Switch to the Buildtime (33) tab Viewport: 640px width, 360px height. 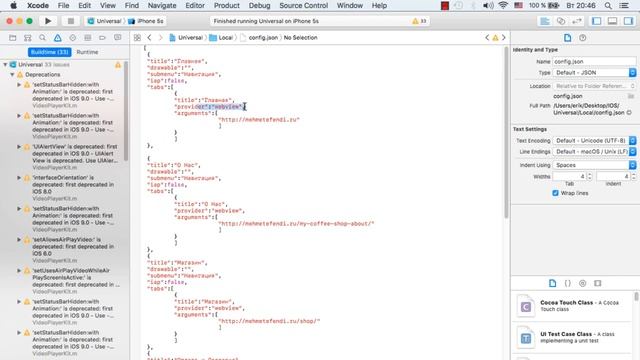(x=50, y=52)
